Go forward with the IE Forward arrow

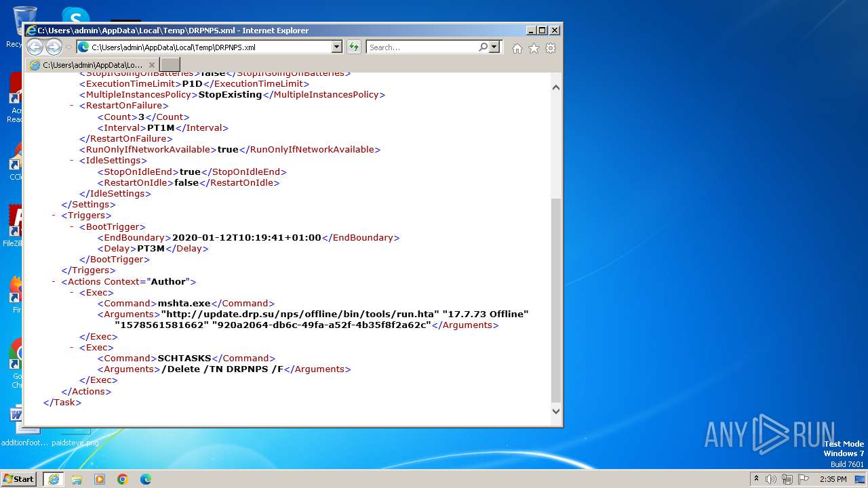click(54, 47)
